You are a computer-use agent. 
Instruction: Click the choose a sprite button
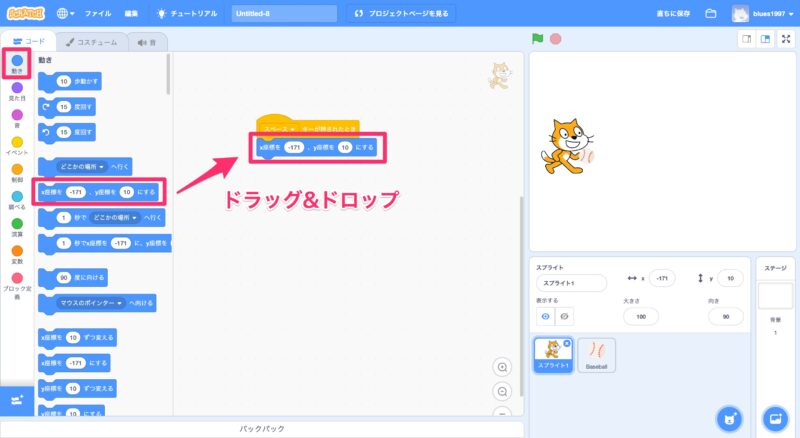click(x=729, y=417)
